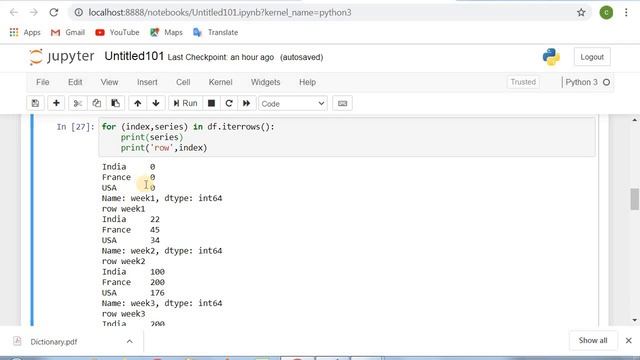The height and width of the screenshot is (360, 640).
Task: Click the Logout button
Action: click(592, 57)
